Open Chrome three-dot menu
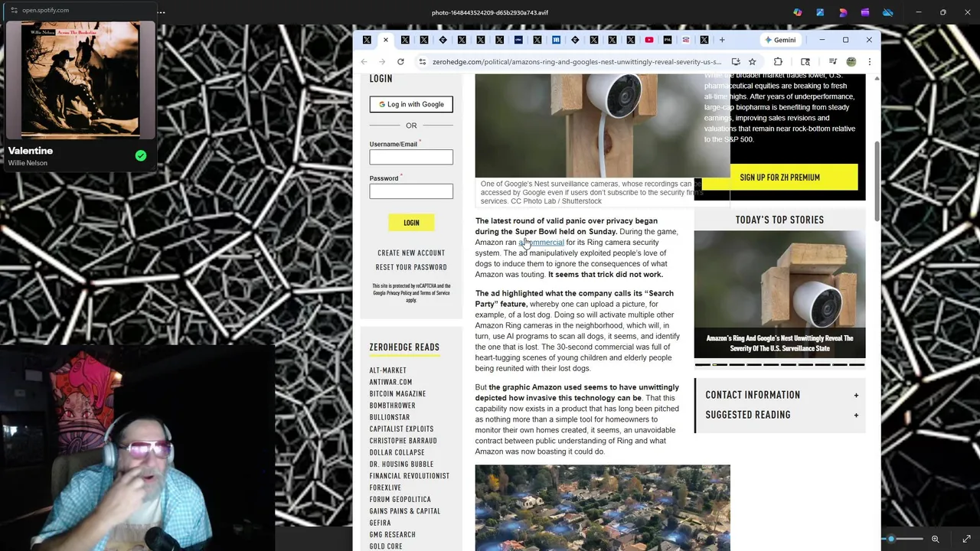Viewport: 980px width, 551px height. pos(869,62)
